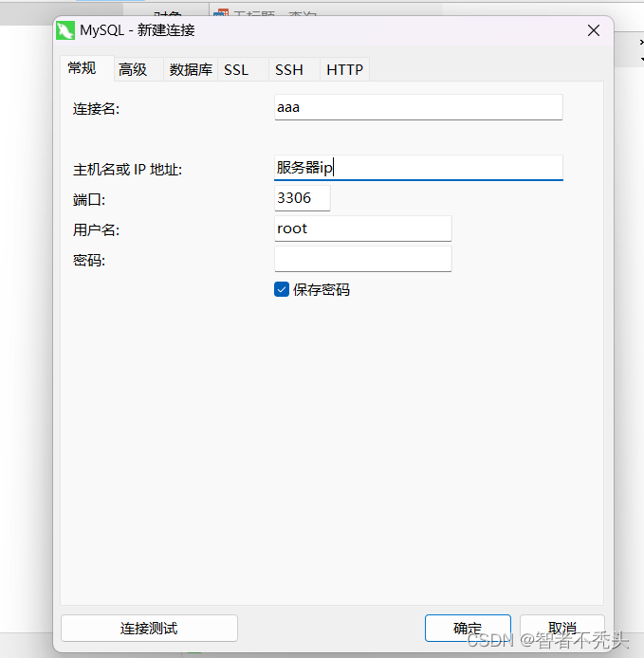Click the 端口: label
Viewport: 644px width, 658px height.
click(88, 200)
